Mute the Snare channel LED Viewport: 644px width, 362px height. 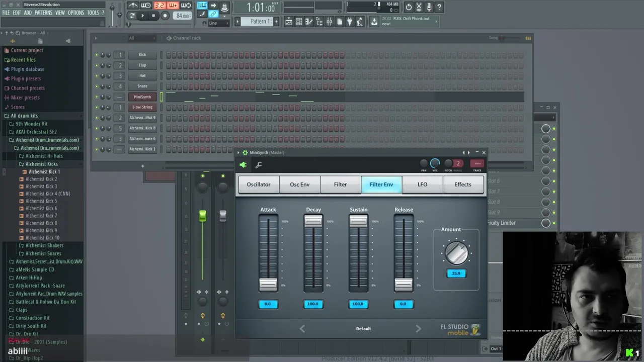pyautogui.click(x=97, y=86)
